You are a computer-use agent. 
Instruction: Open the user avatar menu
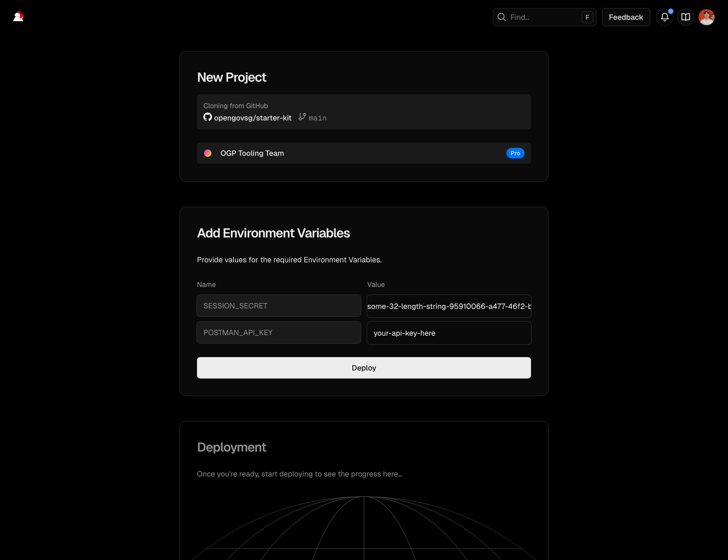(706, 17)
